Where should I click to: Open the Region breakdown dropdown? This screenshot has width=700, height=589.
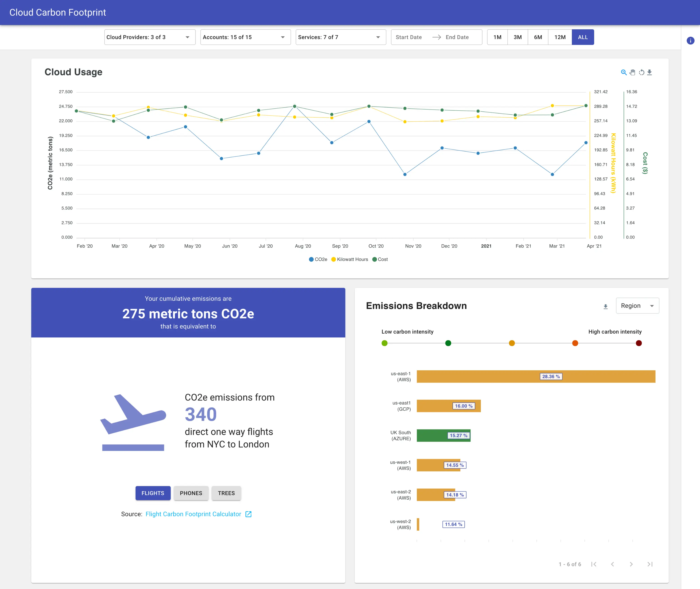tap(637, 306)
